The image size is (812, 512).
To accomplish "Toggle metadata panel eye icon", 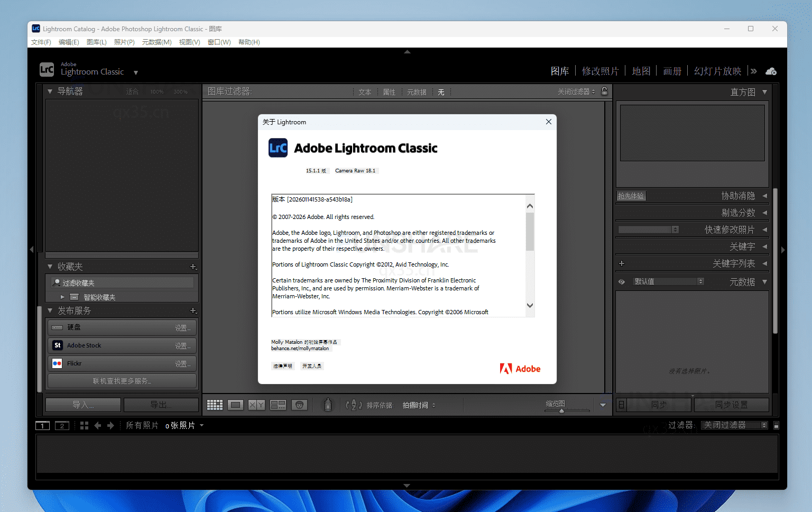I will (622, 282).
